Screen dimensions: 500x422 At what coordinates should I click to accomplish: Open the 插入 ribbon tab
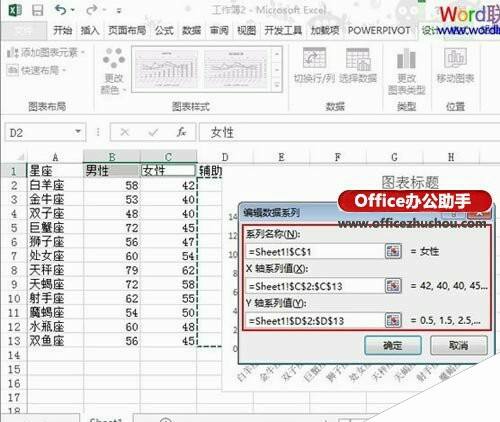pyautogui.click(x=90, y=30)
